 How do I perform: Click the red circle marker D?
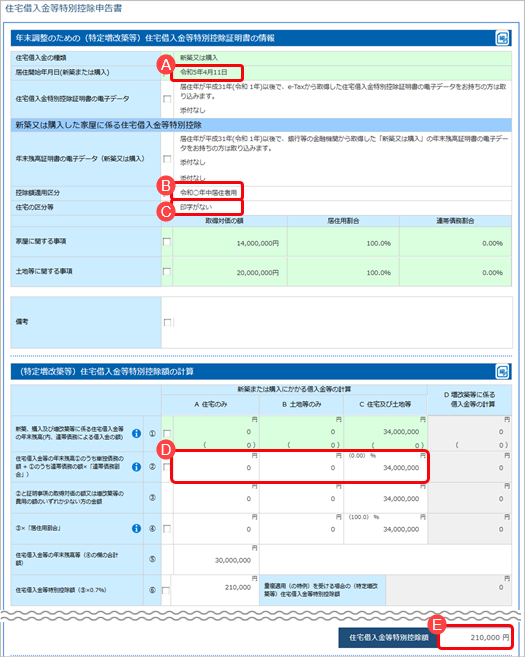(x=166, y=450)
